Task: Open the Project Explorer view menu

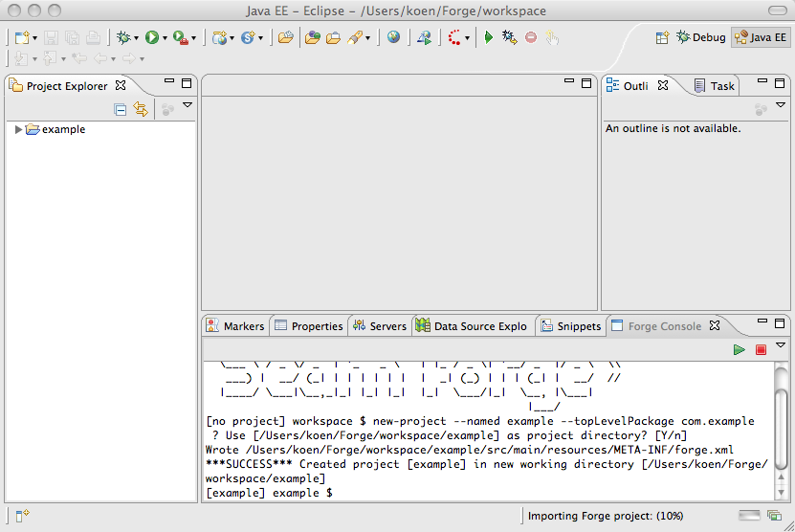Action: [x=188, y=105]
